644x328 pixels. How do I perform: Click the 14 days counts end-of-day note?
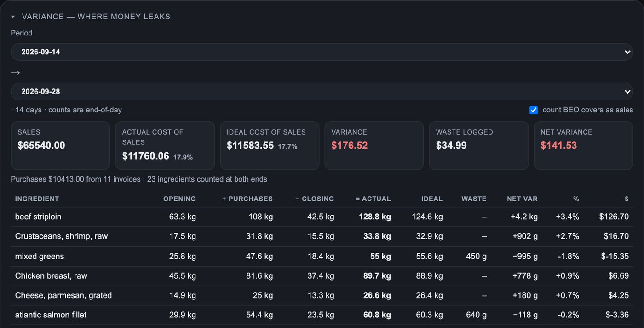[66, 110]
